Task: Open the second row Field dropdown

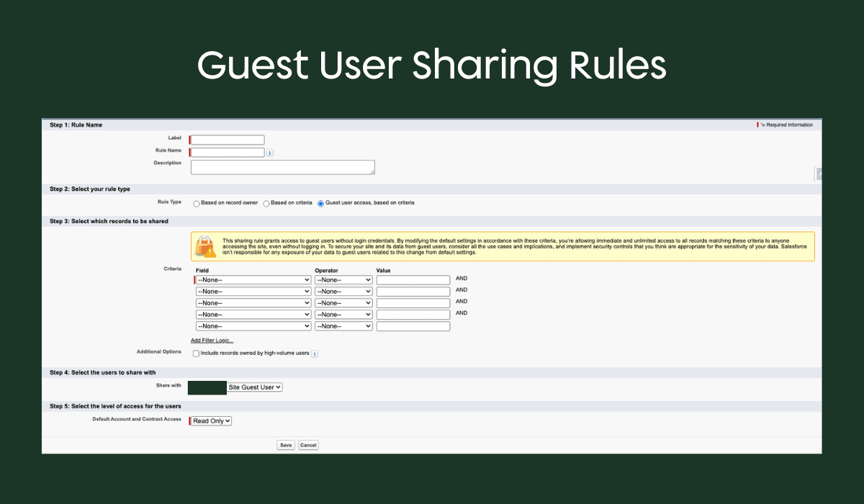Action: coord(253,291)
